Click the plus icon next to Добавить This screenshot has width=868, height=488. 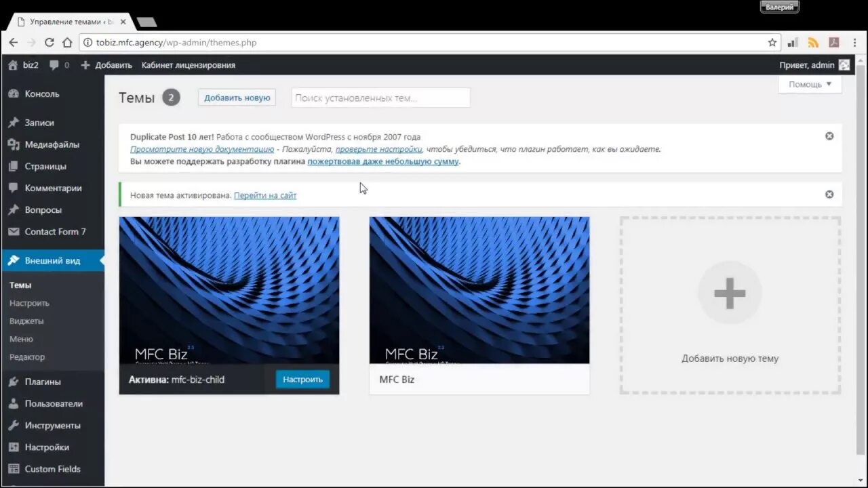[x=85, y=65]
